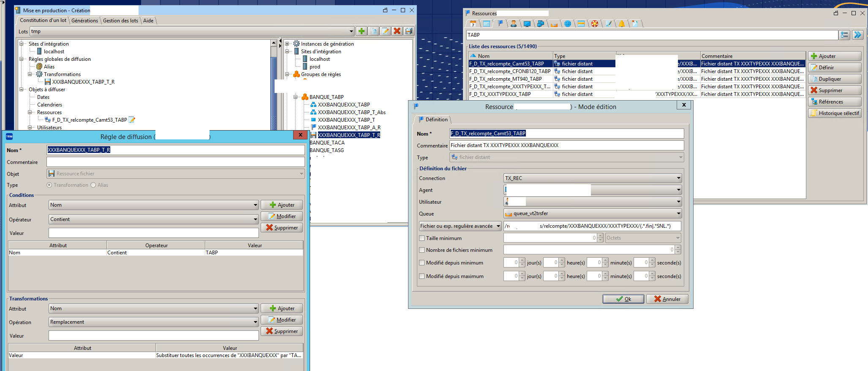Viewport: 868px width, 371px height.
Task: Open the yellow-banded calendar table tab in Ressources
Action: [x=581, y=24]
